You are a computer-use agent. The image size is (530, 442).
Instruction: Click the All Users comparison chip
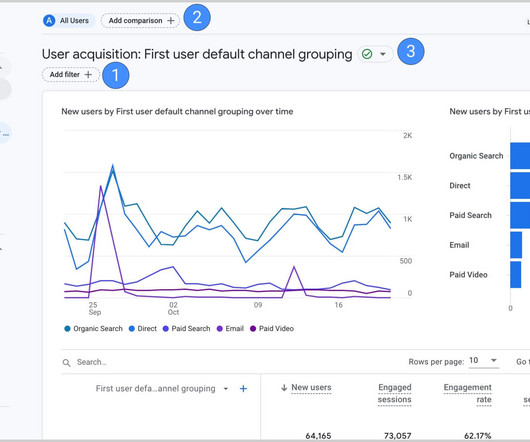click(69, 21)
